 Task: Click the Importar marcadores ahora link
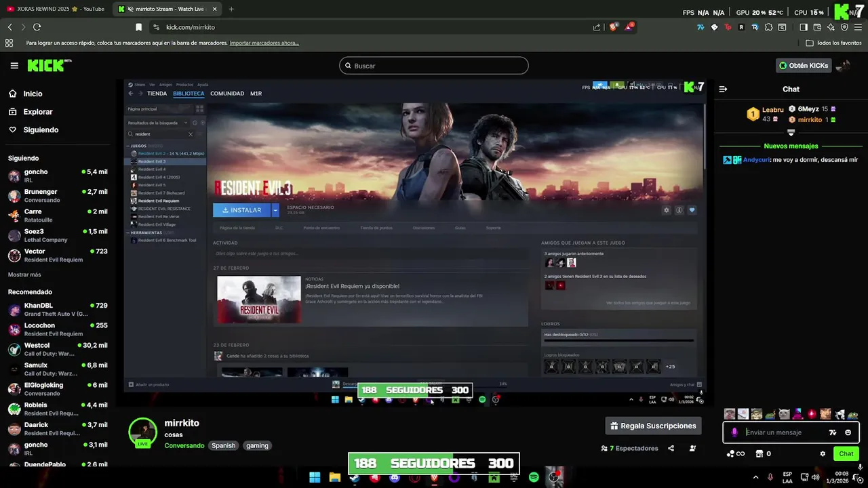[264, 43]
